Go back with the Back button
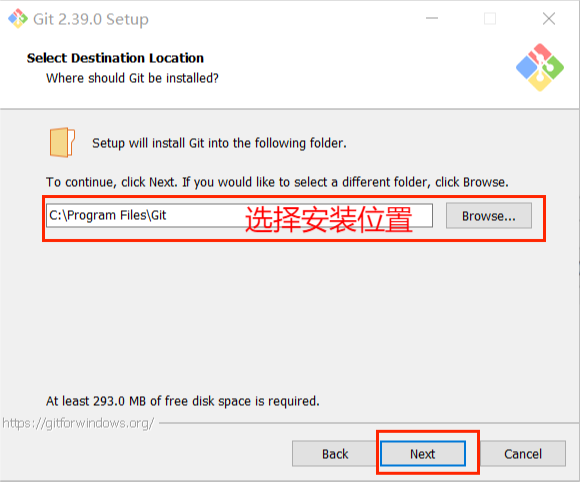 pos(335,454)
